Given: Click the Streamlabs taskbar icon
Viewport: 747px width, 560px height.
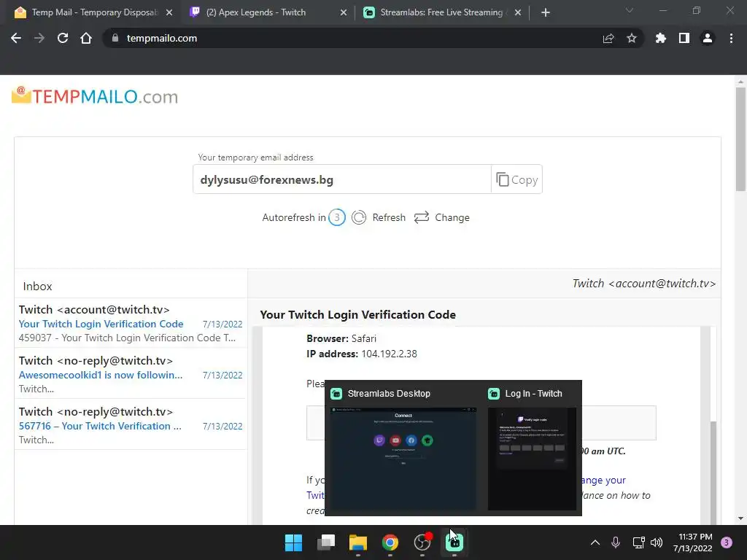Looking at the screenshot, I should pos(454,542).
